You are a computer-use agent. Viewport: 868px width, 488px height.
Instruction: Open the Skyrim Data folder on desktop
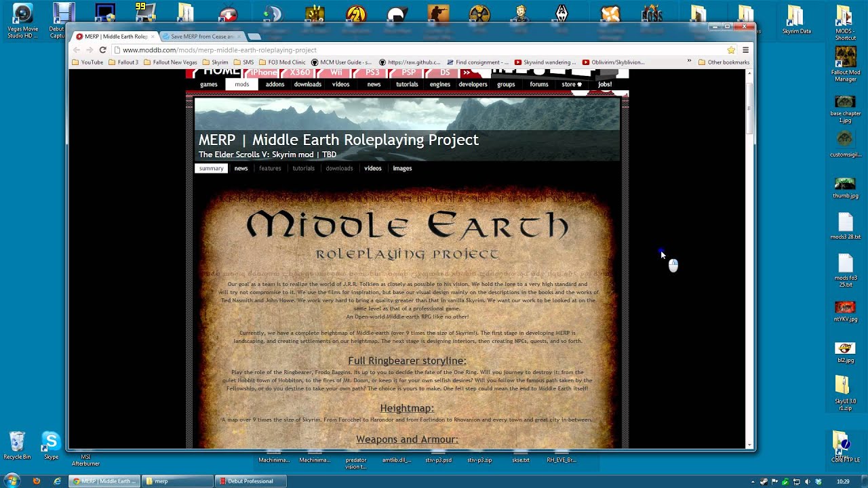coord(796,20)
